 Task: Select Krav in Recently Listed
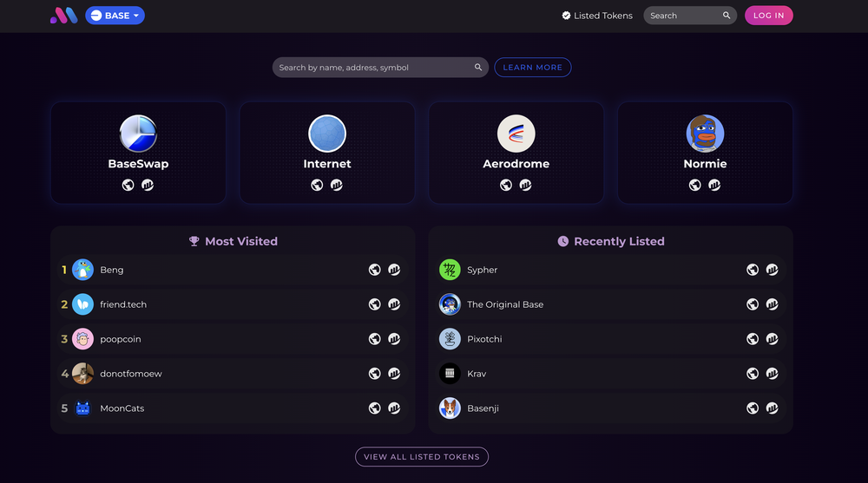[610, 374]
